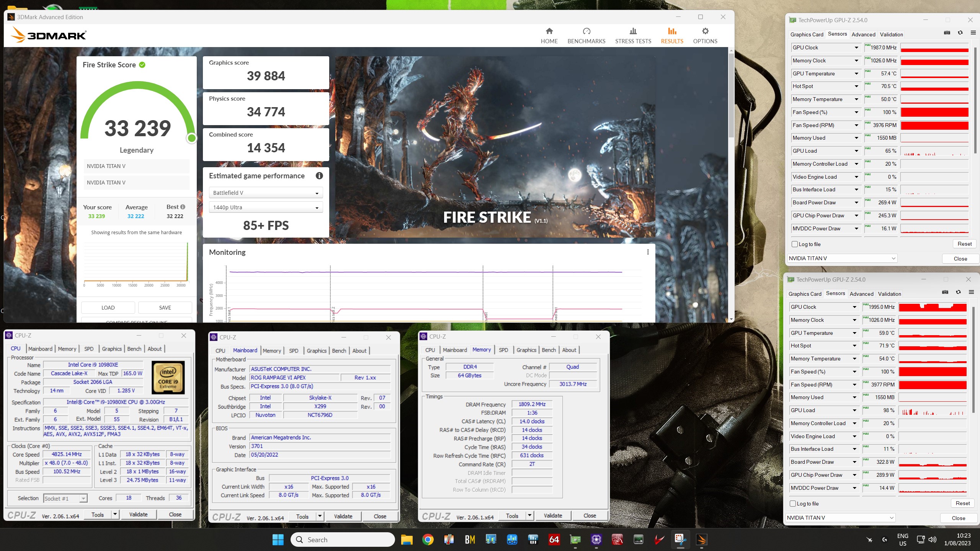Open the NVIDIA TITAN V selector in the lower GPU-Z window
Screen dimensions: 980x551
click(x=840, y=518)
